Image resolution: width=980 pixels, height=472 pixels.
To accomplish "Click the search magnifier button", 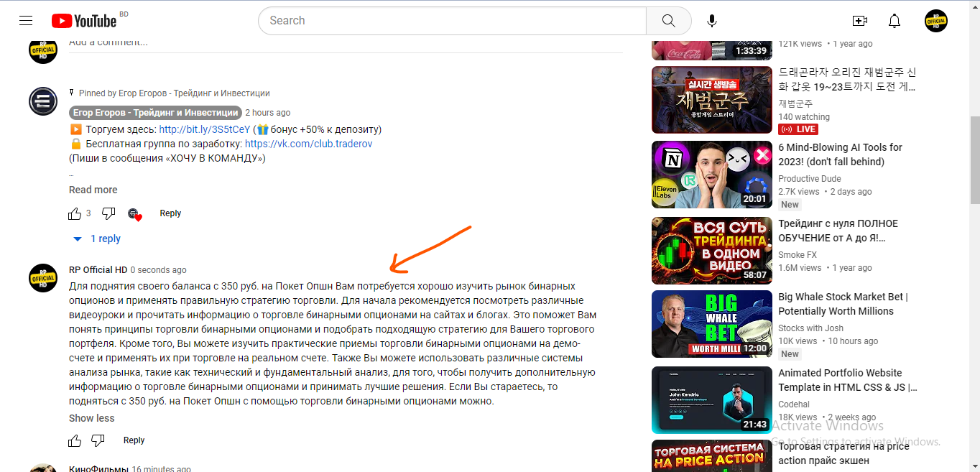I will [x=669, y=21].
